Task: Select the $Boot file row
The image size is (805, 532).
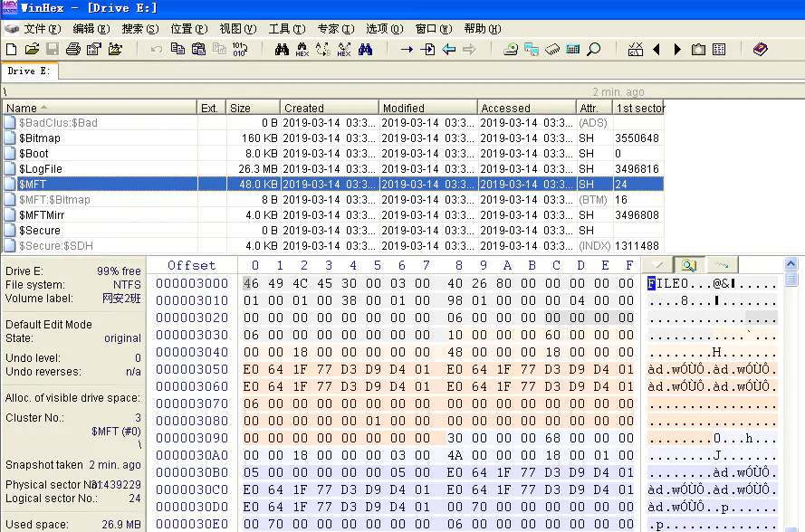Action: click(x=333, y=154)
